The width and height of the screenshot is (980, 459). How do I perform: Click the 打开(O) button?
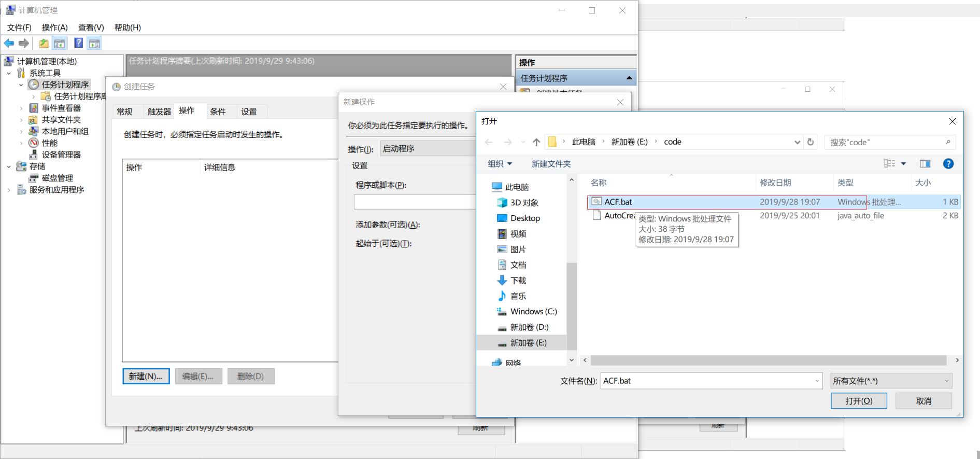pyautogui.click(x=859, y=401)
